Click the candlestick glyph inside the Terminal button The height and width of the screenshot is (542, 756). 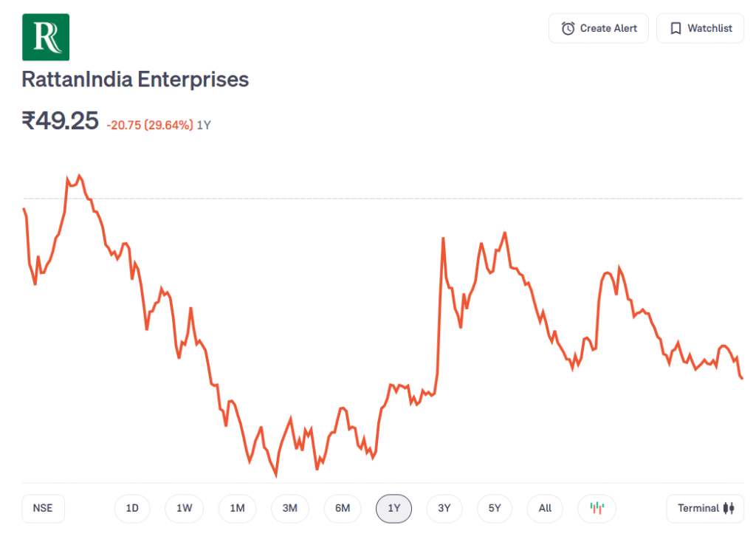point(729,508)
